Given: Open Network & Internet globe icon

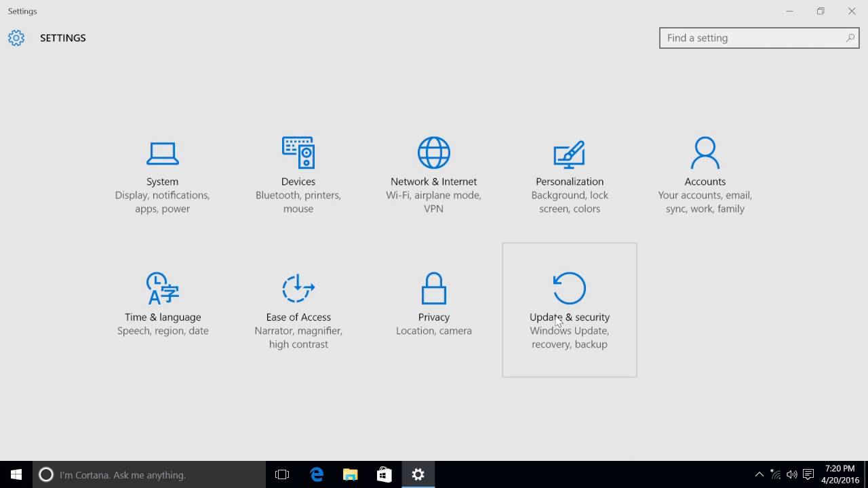Looking at the screenshot, I should 434,152.
